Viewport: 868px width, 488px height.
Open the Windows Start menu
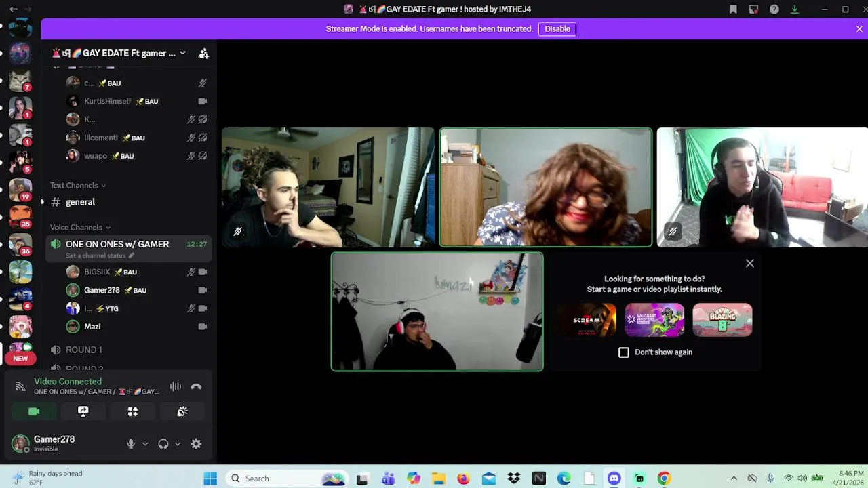tap(210, 479)
